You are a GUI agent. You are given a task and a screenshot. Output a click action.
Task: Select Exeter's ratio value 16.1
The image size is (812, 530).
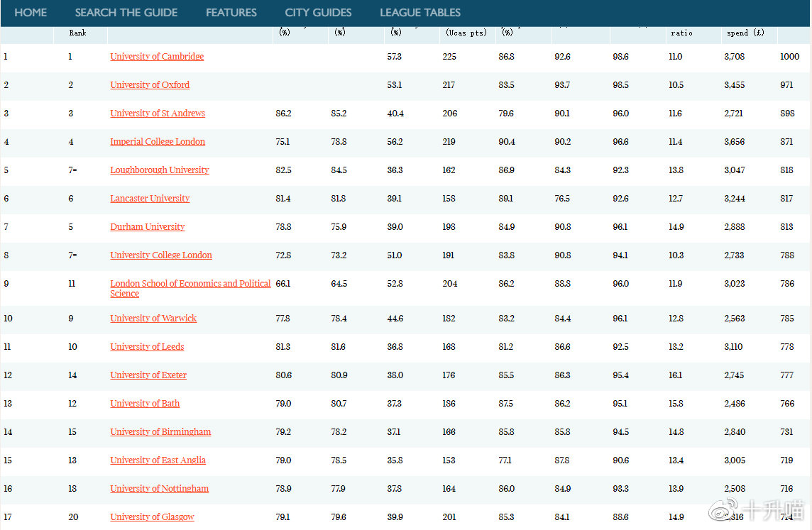coord(675,376)
